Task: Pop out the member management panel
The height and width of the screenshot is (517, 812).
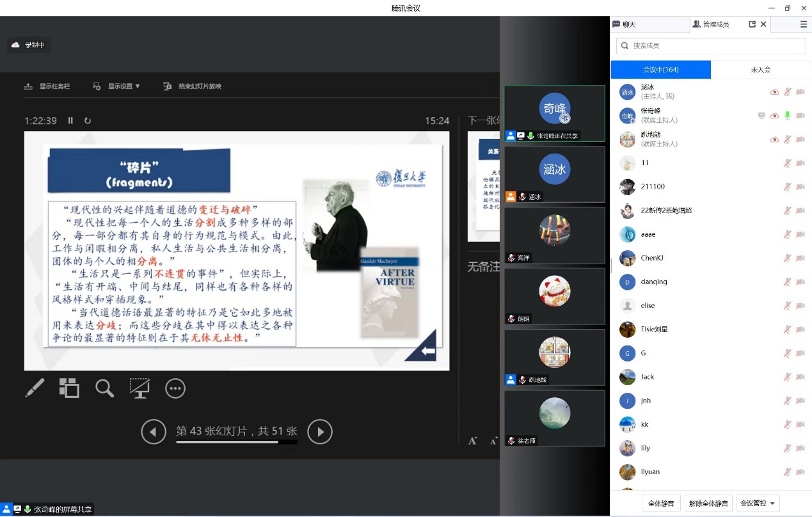Action: [752, 24]
